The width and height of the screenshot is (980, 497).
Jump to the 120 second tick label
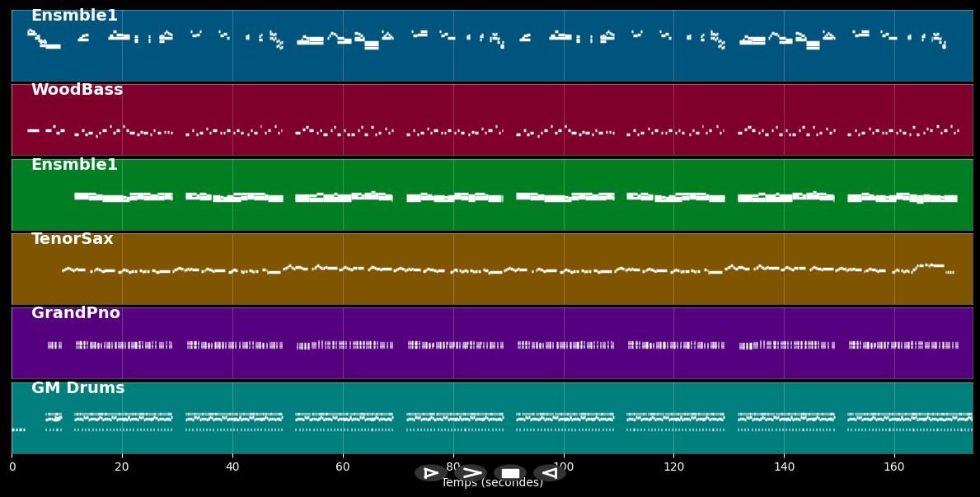click(673, 467)
